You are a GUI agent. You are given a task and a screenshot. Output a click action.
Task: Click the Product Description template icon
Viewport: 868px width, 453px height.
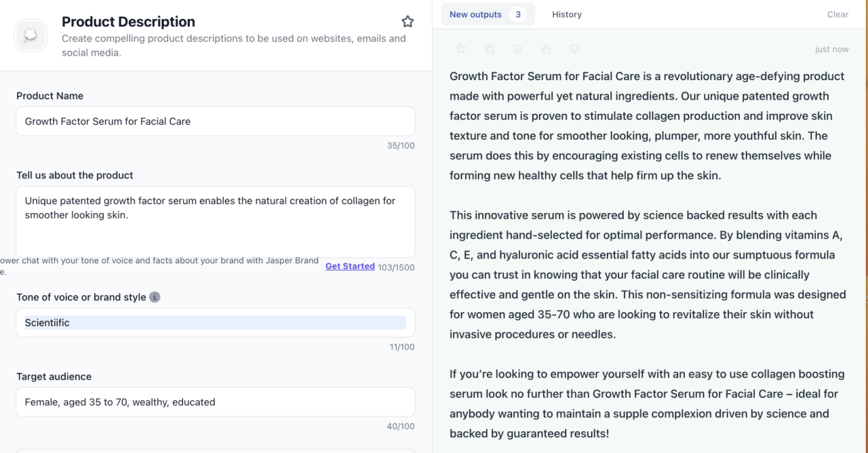click(x=30, y=35)
